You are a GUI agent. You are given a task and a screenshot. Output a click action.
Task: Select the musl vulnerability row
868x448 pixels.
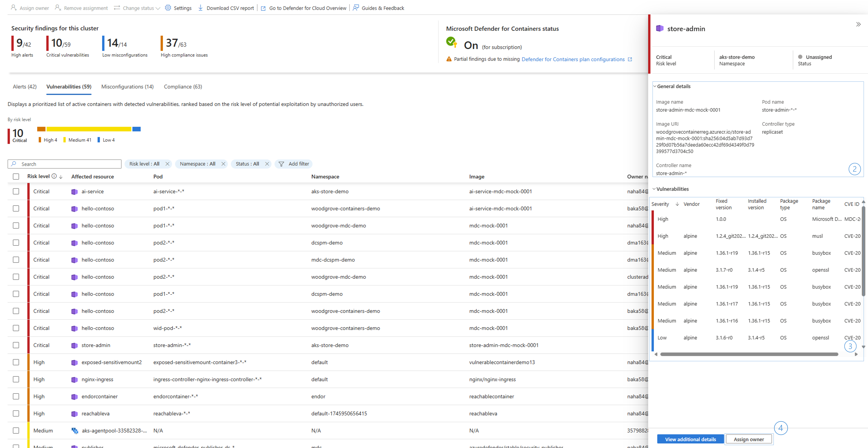(756, 236)
